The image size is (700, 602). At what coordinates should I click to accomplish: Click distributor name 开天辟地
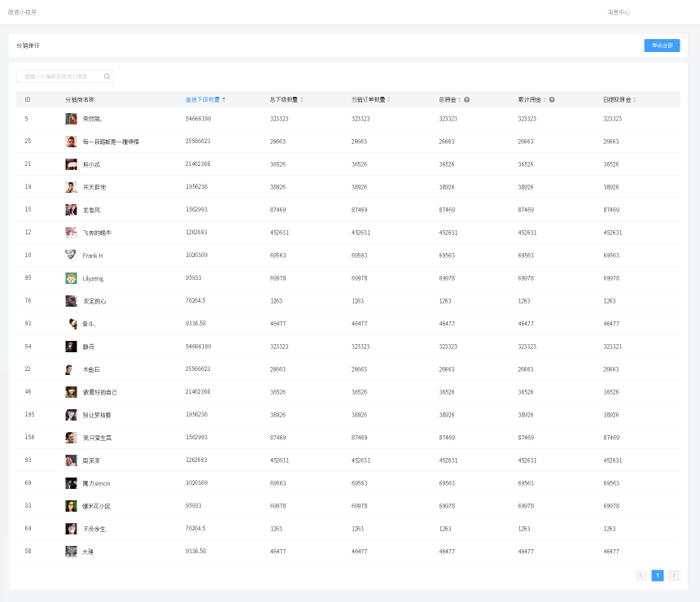[94, 187]
